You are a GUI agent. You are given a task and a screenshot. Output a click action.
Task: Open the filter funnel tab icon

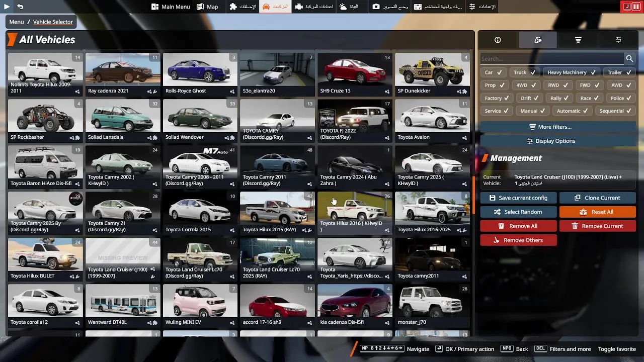point(578,40)
